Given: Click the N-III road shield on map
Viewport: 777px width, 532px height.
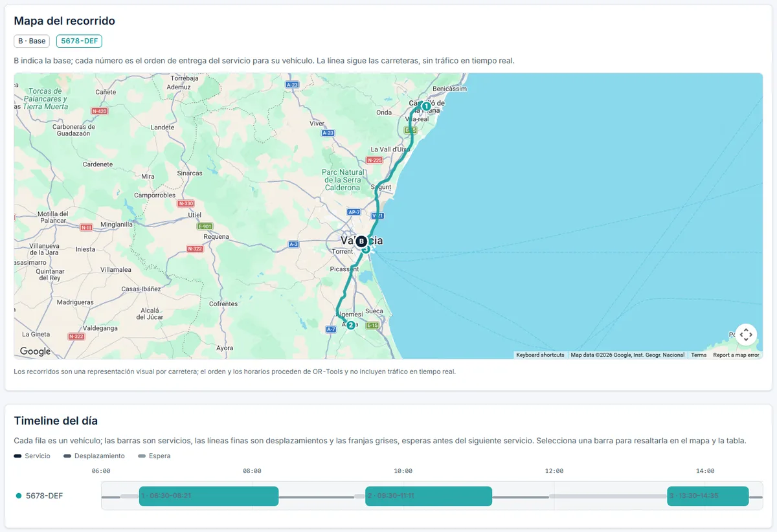Looking at the screenshot, I should pyautogui.click(x=86, y=227).
